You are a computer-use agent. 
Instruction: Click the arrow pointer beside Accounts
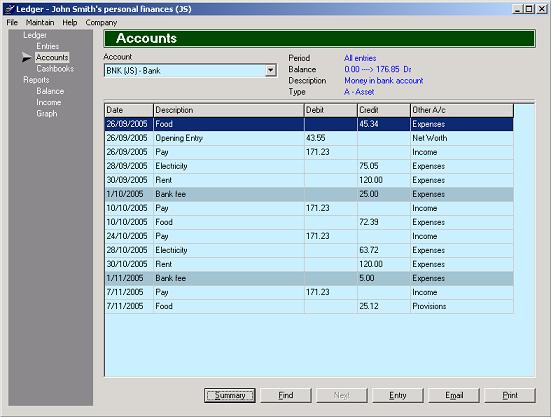coord(26,57)
